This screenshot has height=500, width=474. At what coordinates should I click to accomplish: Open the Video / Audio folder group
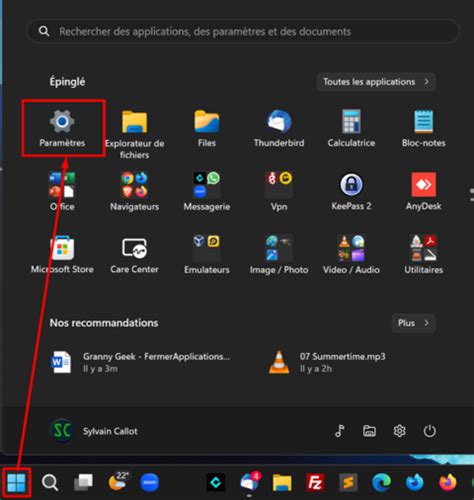click(351, 255)
